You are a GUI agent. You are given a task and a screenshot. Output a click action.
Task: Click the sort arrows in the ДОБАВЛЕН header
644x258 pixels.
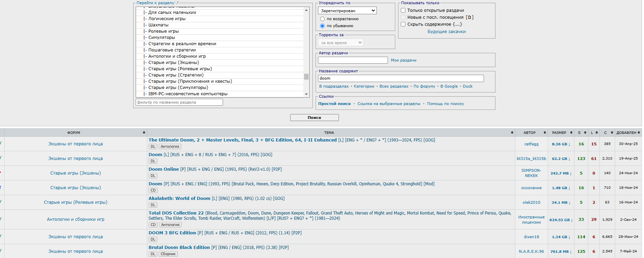point(639,132)
